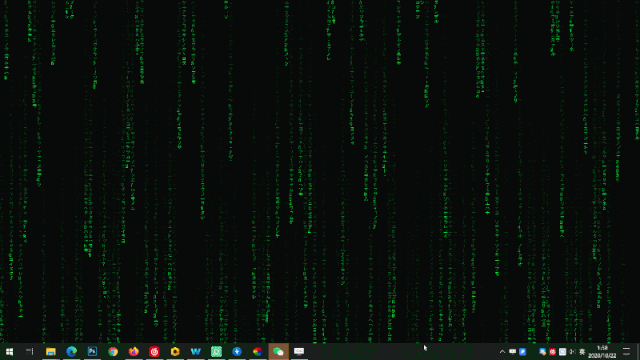The image size is (640, 360).
Task: Open the Action Center notifications panel
Action: click(627, 352)
